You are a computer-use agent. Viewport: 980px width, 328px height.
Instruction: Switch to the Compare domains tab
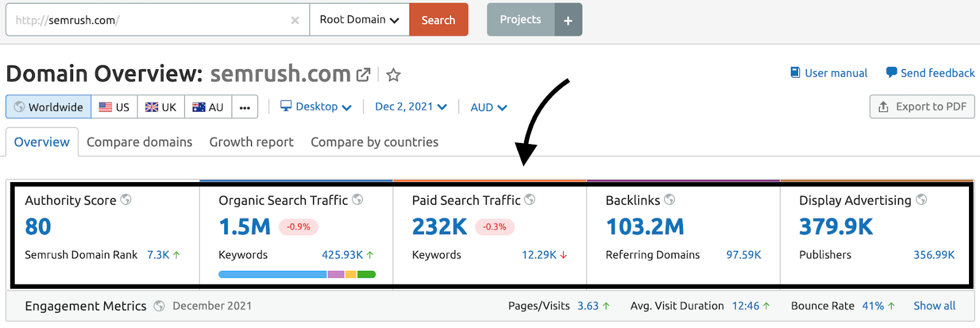pyautogui.click(x=140, y=142)
